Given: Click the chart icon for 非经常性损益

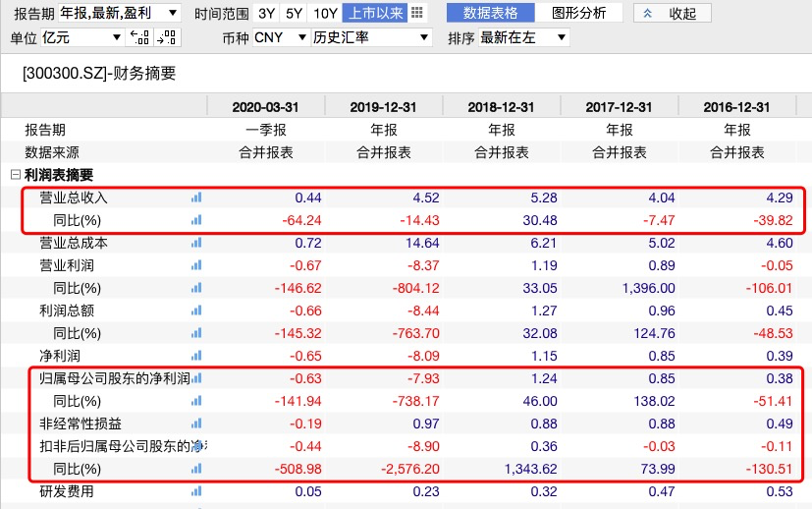Looking at the screenshot, I should (x=195, y=424).
